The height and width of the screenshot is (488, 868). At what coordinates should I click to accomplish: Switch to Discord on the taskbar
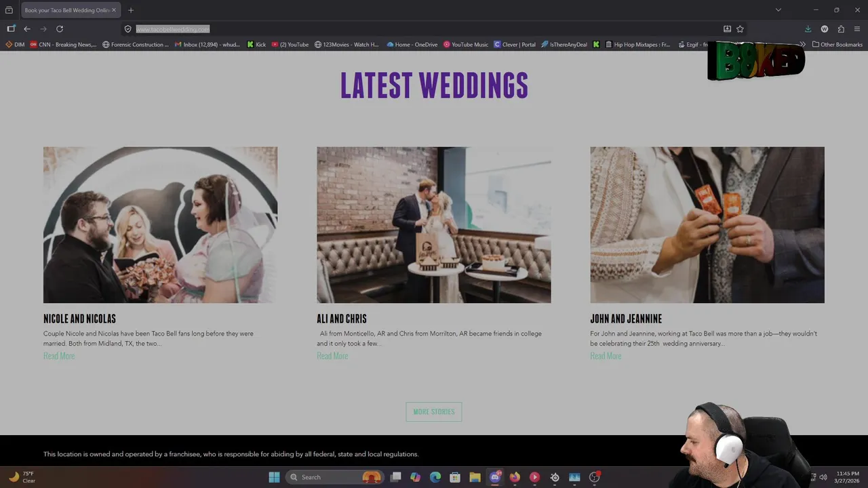496,477
